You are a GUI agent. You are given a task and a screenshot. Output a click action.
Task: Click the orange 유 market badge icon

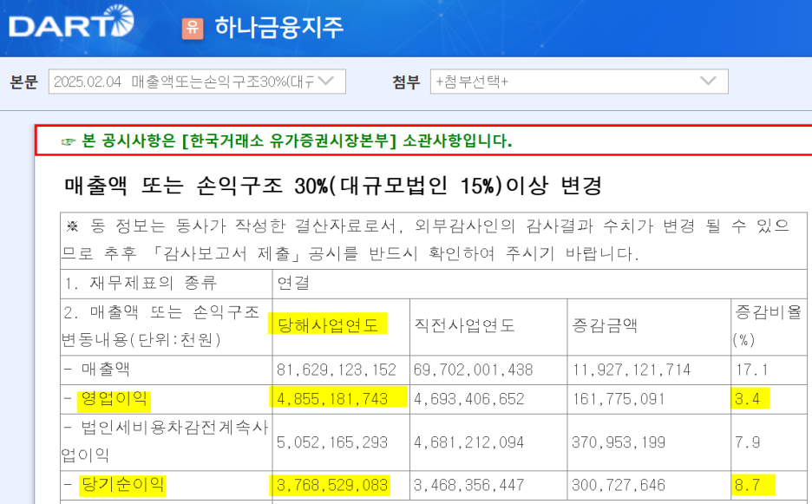tap(193, 28)
